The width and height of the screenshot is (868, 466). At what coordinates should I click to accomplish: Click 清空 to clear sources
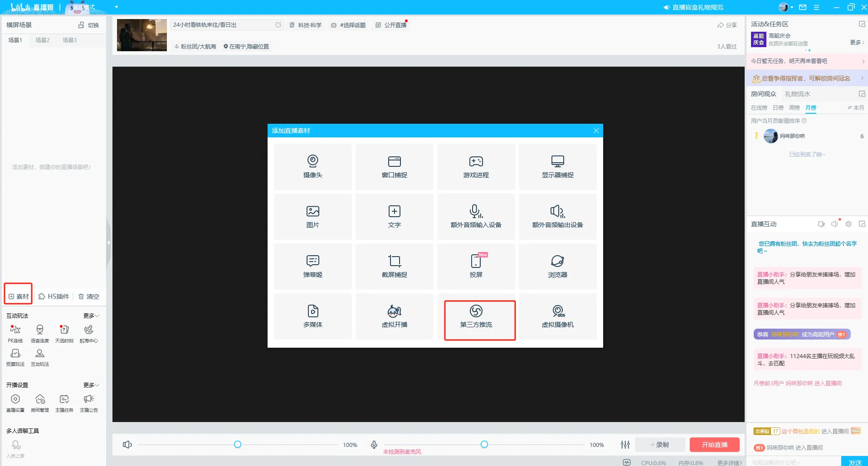point(89,296)
